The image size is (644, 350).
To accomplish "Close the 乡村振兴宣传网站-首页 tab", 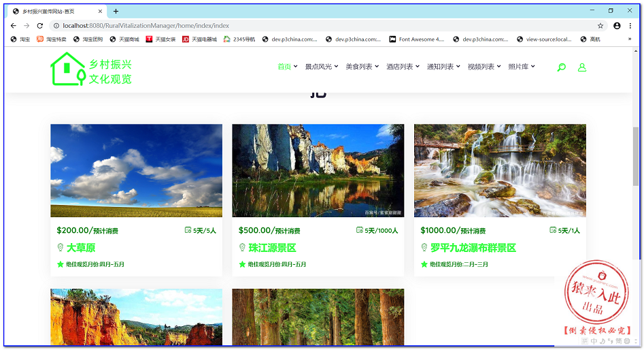I will [x=100, y=12].
